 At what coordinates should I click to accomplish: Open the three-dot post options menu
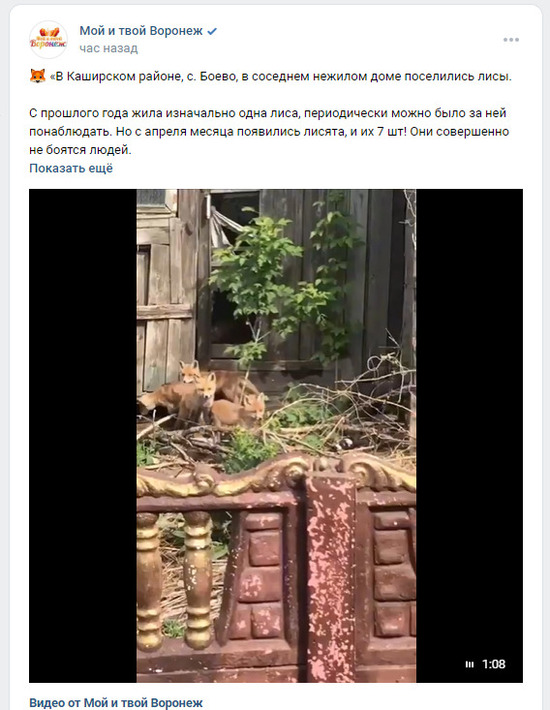pos(511,40)
